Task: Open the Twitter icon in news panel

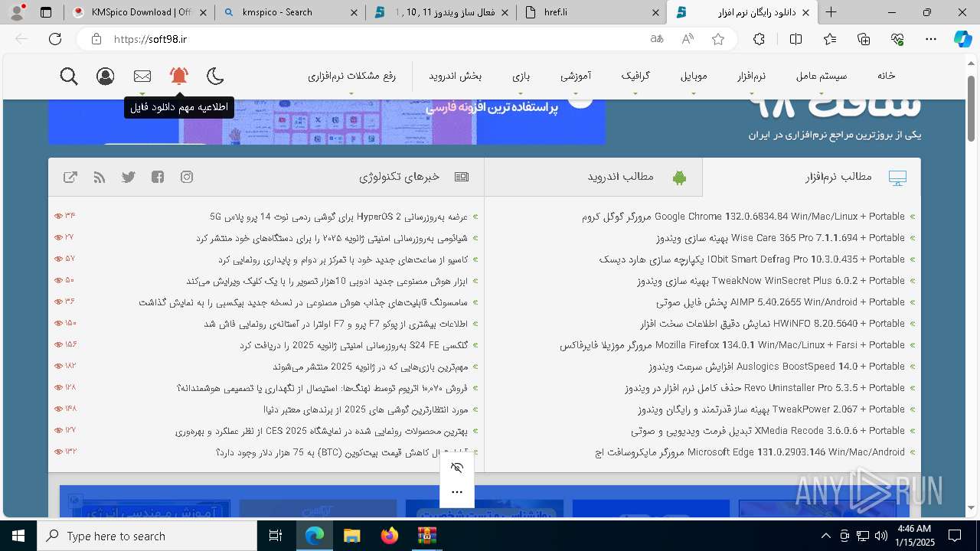Action: coord(129,177)
